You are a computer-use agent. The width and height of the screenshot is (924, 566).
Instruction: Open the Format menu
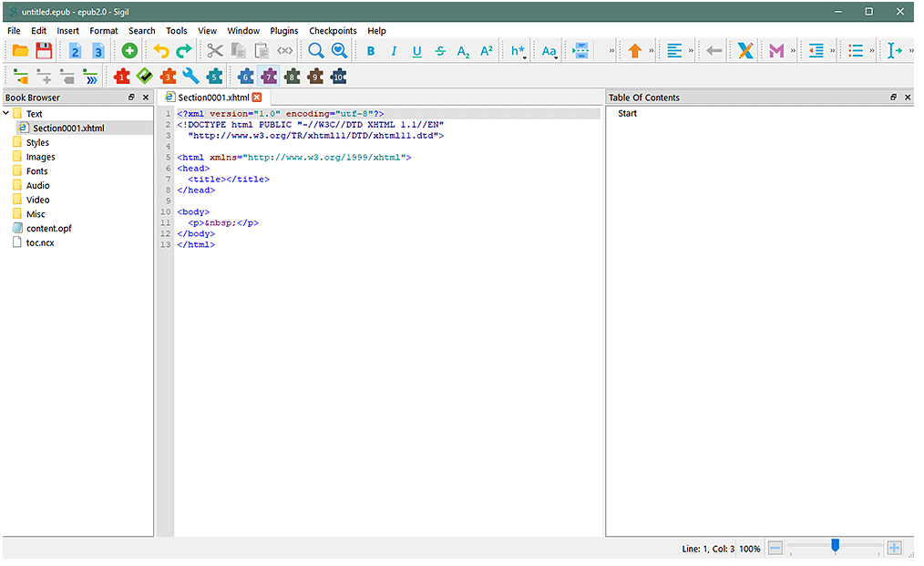tap(104, 31)
